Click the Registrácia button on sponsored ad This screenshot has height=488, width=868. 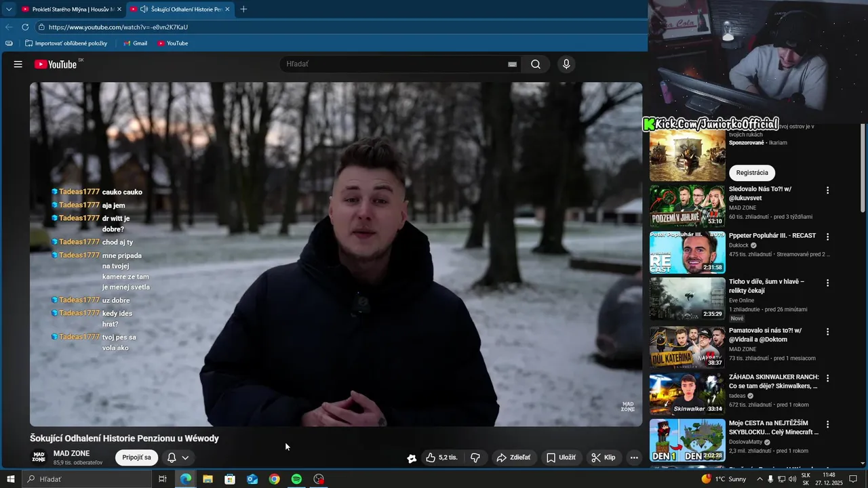[752, 173]
